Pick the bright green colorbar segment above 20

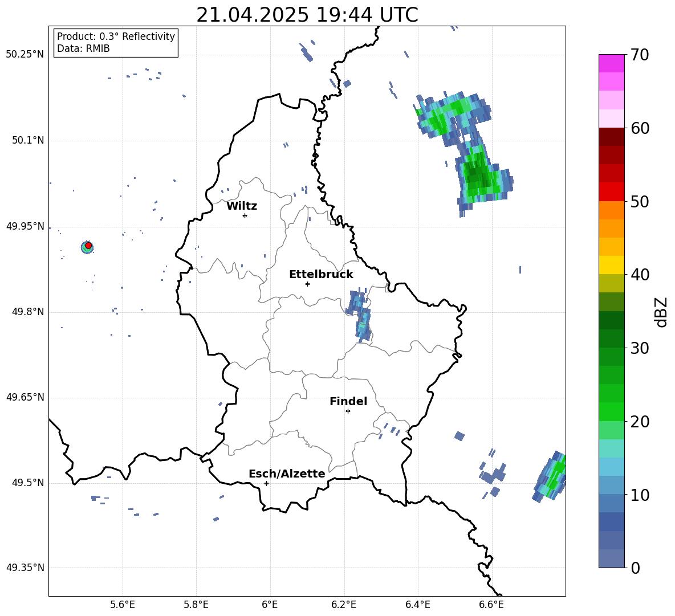(x=611, y=411)
